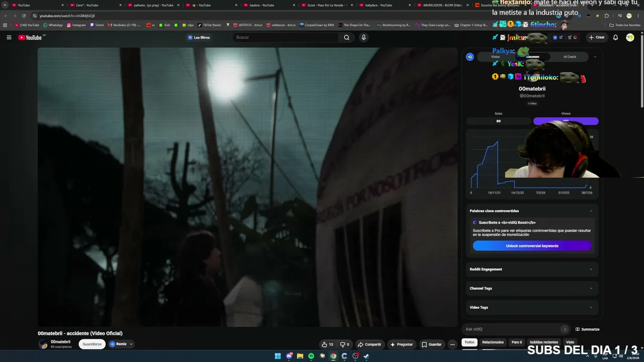Viewport: 644px width, 362px height.
Task: Open the Chrome tab search dropdown
Action: click(x=5, y=5)
